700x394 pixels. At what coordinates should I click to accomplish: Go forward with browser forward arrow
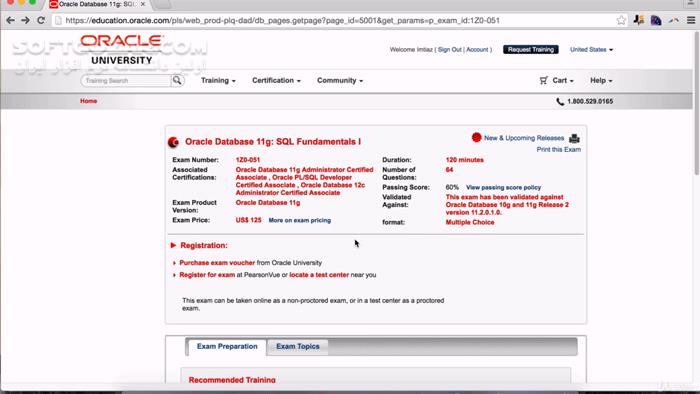[x=25, y=21]
